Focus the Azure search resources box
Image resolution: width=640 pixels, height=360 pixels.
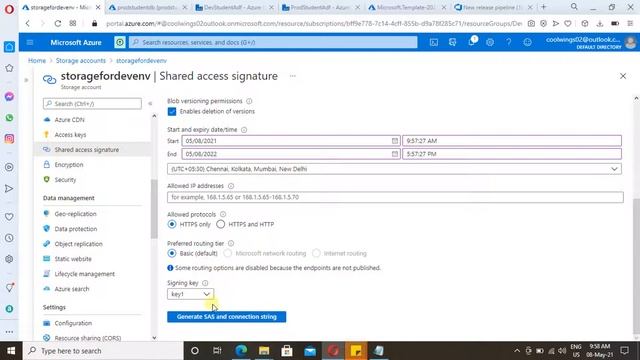[273, 42]
